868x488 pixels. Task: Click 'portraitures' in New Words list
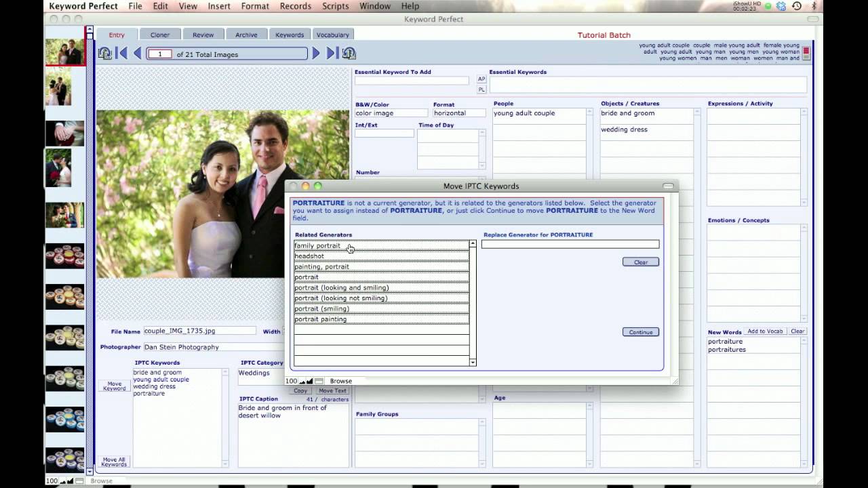point(727,350)
